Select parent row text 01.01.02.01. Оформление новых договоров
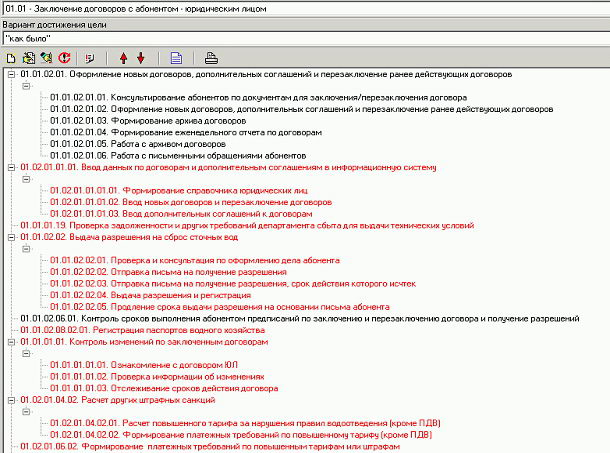This screenshot has width=610, height=453. coord(266,74)
